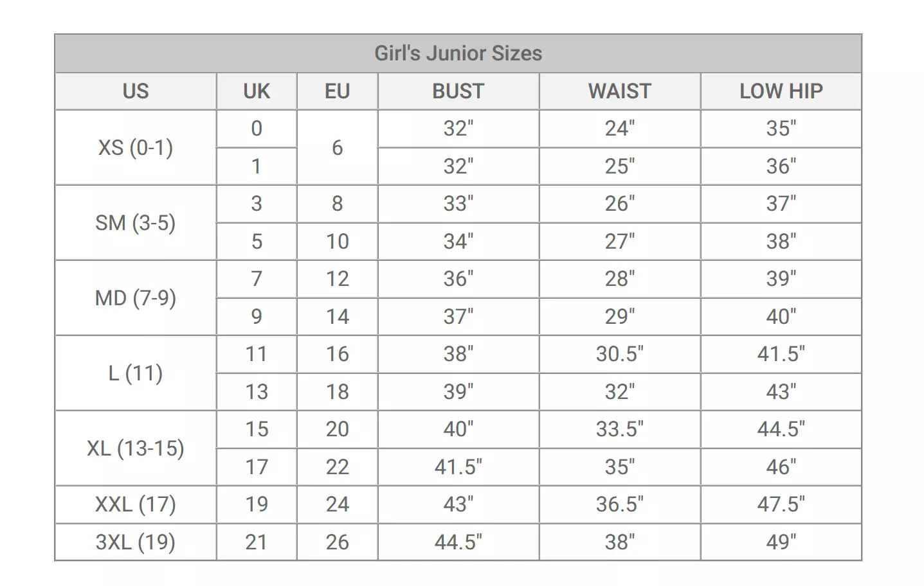Select the 47.5" low hip cell
924x586 pixels.
pyautogui.click(x=781, y=504)
